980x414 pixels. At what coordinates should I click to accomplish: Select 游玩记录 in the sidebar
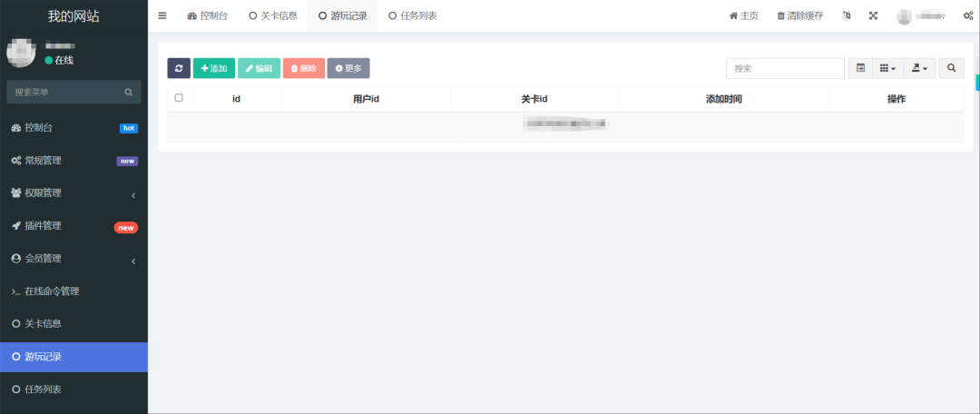(73, 357)
